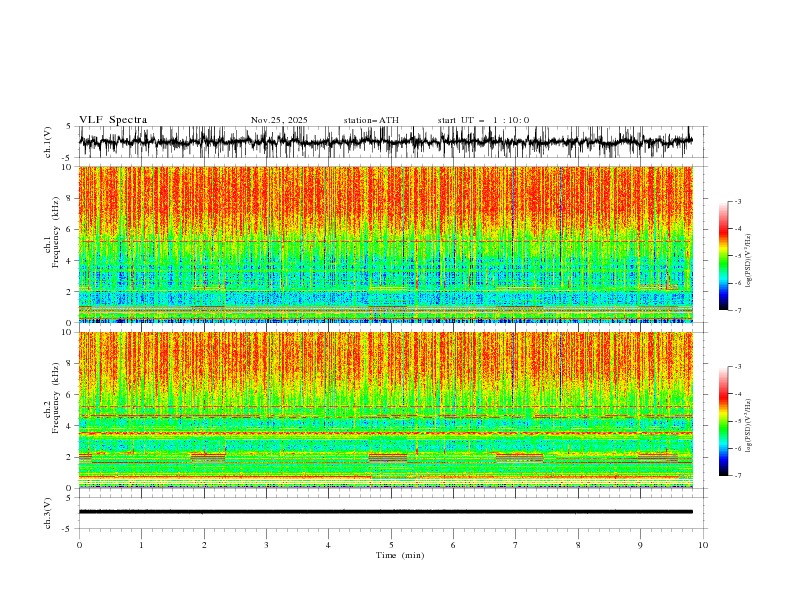This screenshot has height=612, width=792.
Task: Click the "-7" label on ch.2 color bar
Action: [x=738, y=475]
